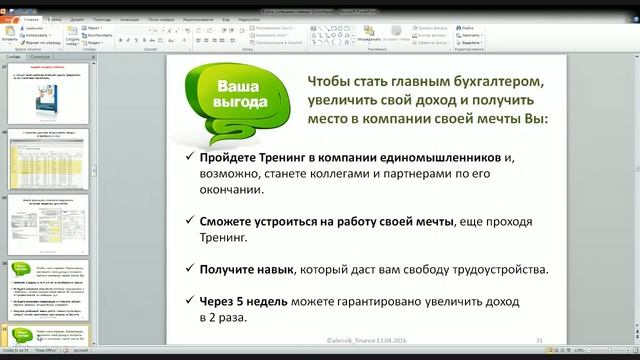640x360 pixels.
Task: Open the Section (Раздел) dropdown
Action: tap(93, 42)
